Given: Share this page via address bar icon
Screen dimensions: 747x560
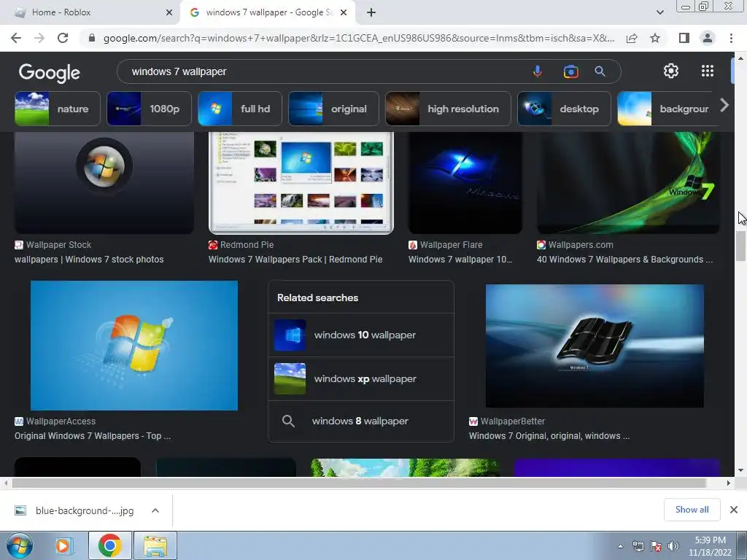Looking at the screenshot, I should (632, 38).
